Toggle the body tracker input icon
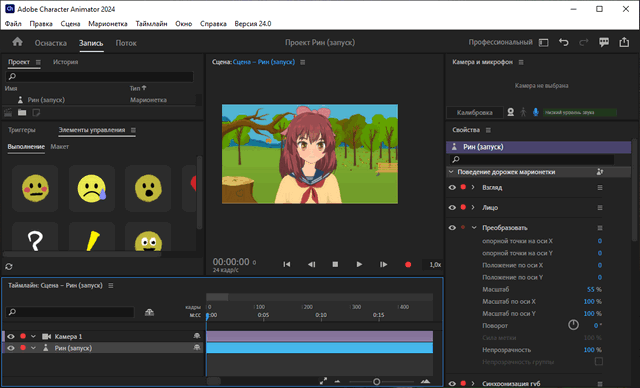The width and height of the screenshot is (640, 388). 523,112
